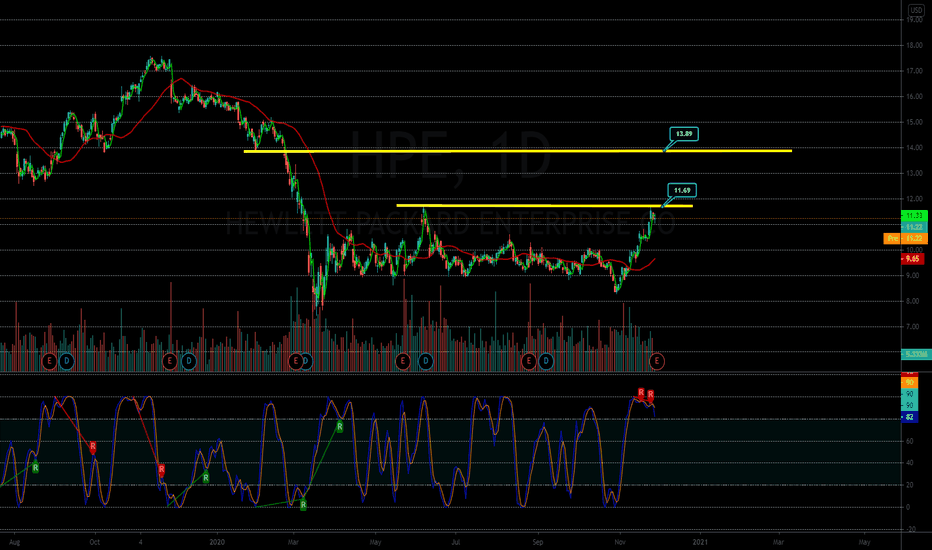Click the Aug label on time axis
This screenshot has width=932, height=550.
click(x=14, y=542)
